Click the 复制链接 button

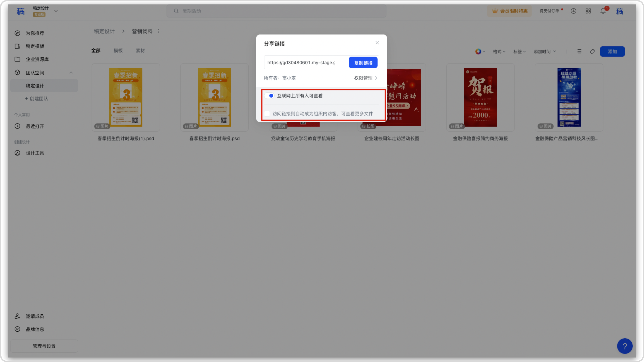363,63
